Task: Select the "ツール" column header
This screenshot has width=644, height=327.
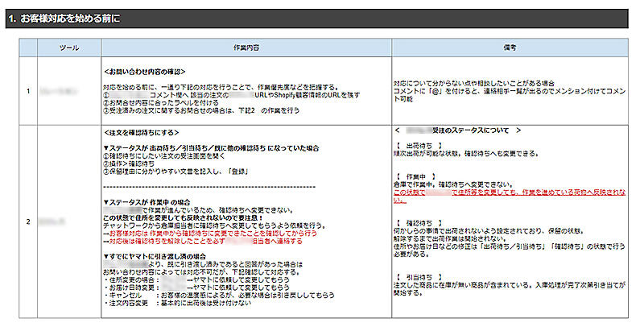Action: click(x=69, y=48)
